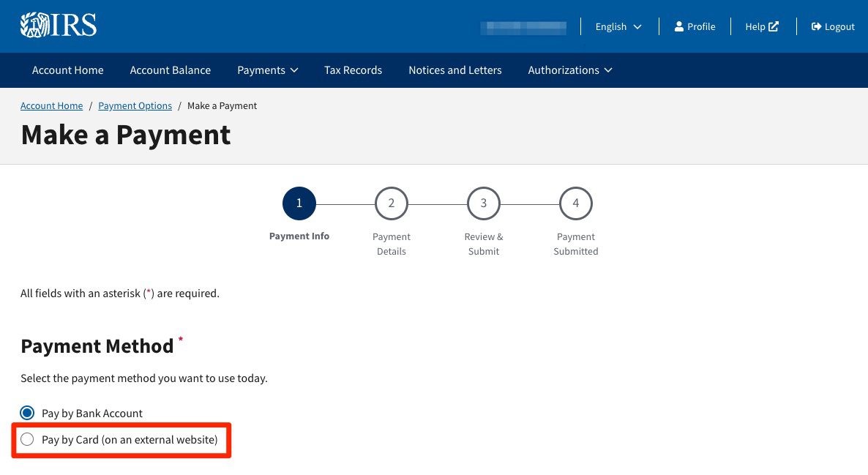Open Help via the external link icon
The width and height of the screenshot is (868, 475).
[x=773, y=26]
